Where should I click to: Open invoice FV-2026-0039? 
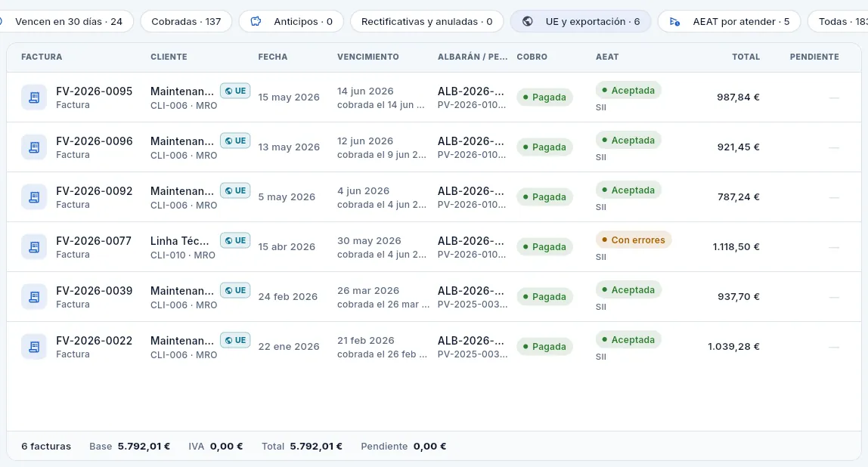pyautogui.click(x=94, y=290)
